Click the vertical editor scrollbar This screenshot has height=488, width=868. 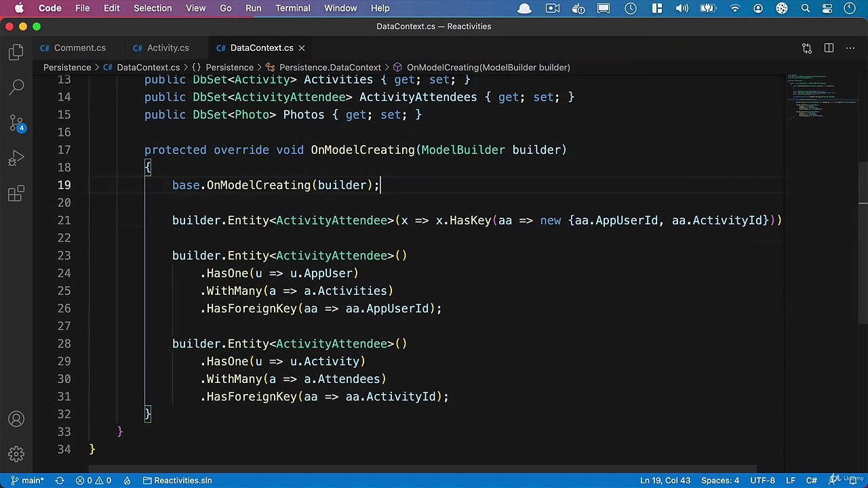863,244
